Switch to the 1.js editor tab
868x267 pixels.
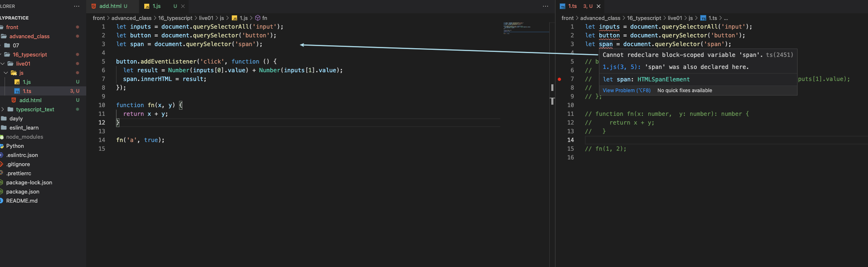pyautogui.click(x=157, y=6)
